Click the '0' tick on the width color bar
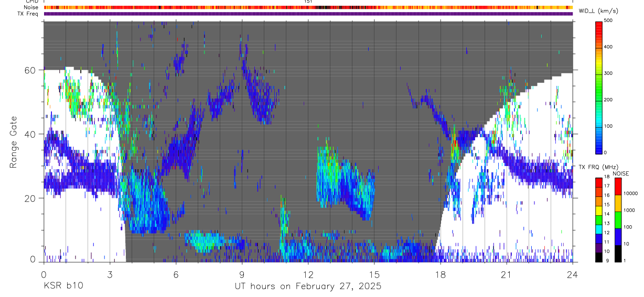Screen dimensions: 644x297 coord(606,152)
